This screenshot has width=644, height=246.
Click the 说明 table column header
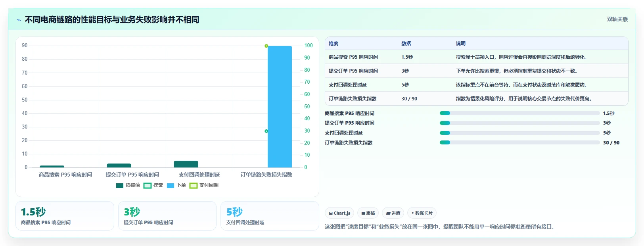click(x=461, y=44)
